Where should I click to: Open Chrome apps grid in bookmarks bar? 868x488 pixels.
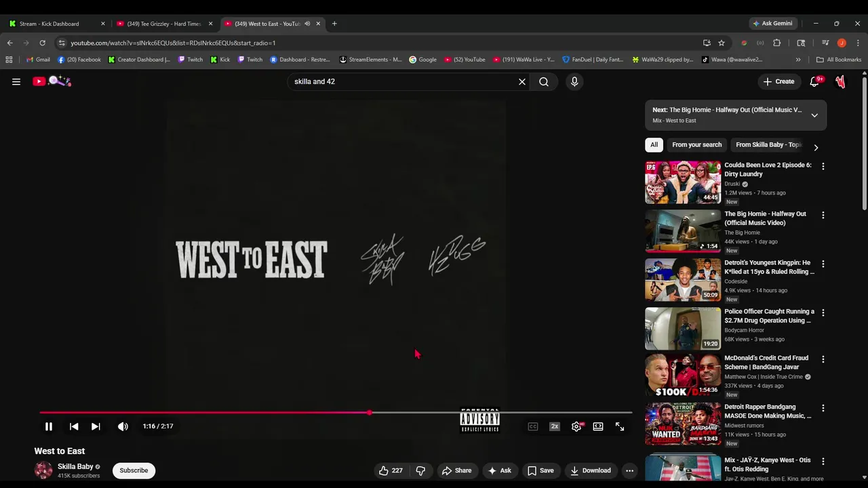point(9,60)
